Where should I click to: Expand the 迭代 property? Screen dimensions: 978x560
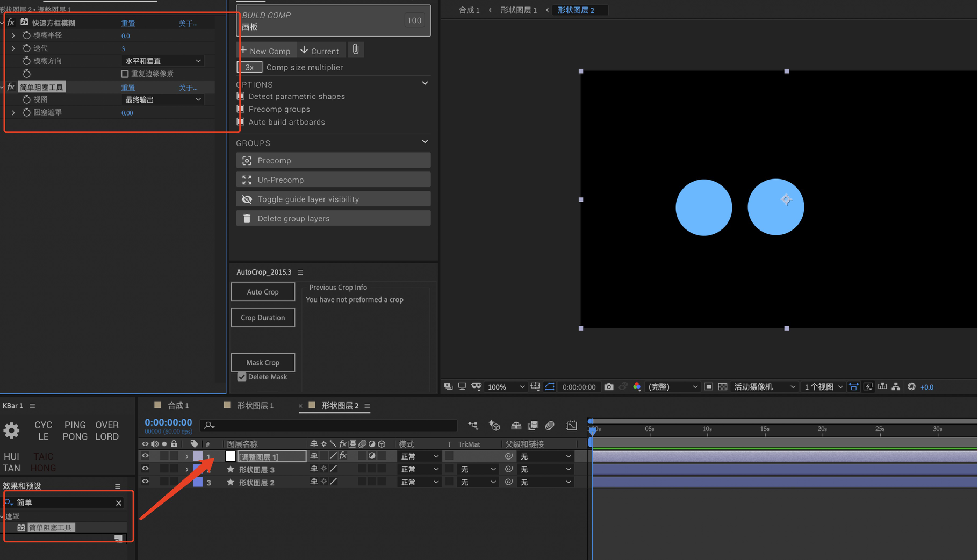[13, 48]
